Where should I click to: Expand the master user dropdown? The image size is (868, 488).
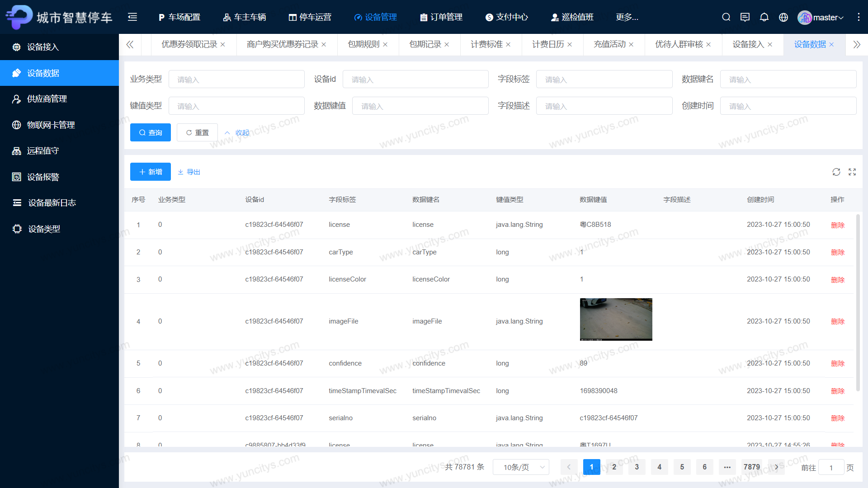coord(821,18)
